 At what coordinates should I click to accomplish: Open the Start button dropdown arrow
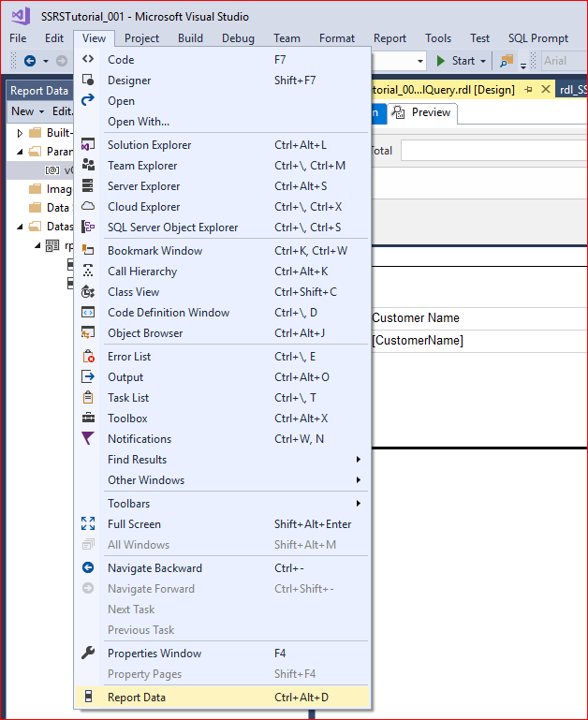(x=483, y=61)
